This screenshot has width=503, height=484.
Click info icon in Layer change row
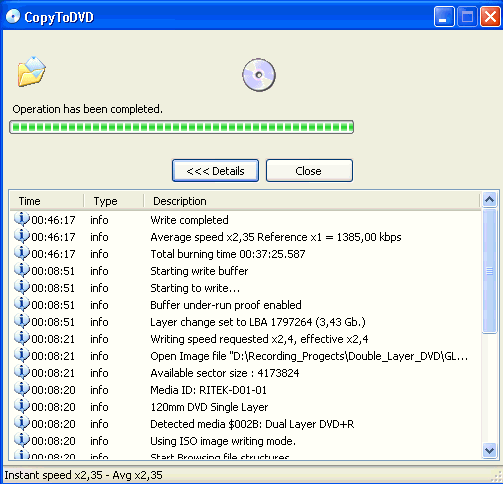(x=22, y=321)
